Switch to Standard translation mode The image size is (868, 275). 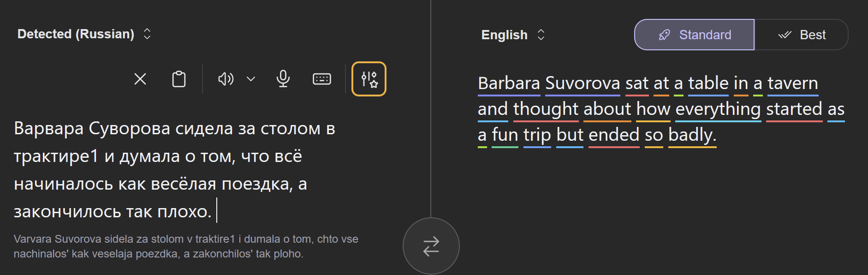pyautogui.click(x=694, y=35)
